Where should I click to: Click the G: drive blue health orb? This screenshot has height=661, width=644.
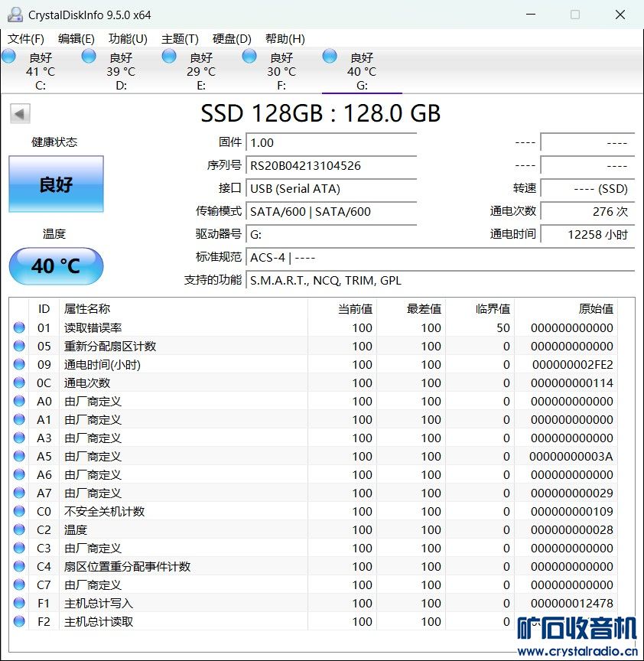330,57
